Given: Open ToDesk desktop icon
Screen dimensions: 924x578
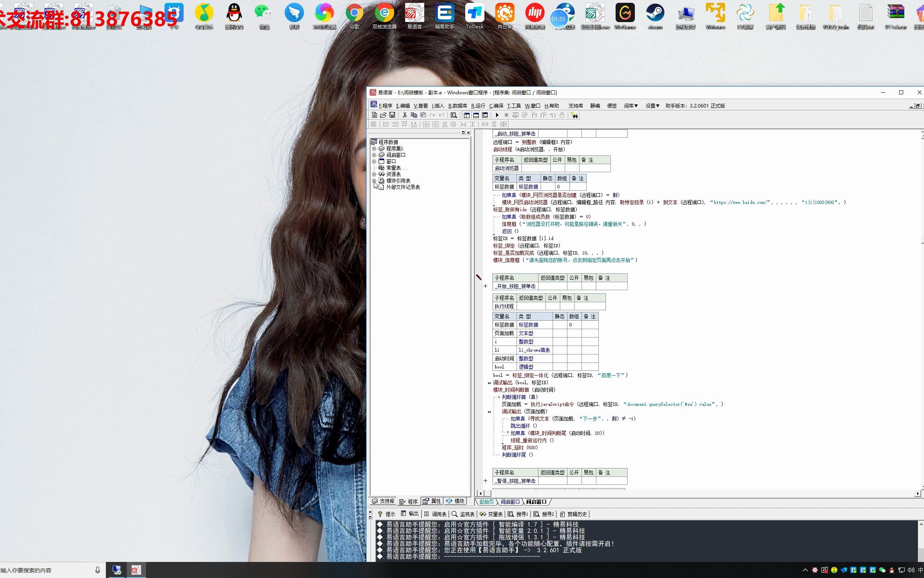Looking at the screenshot, I should (475, 16).
